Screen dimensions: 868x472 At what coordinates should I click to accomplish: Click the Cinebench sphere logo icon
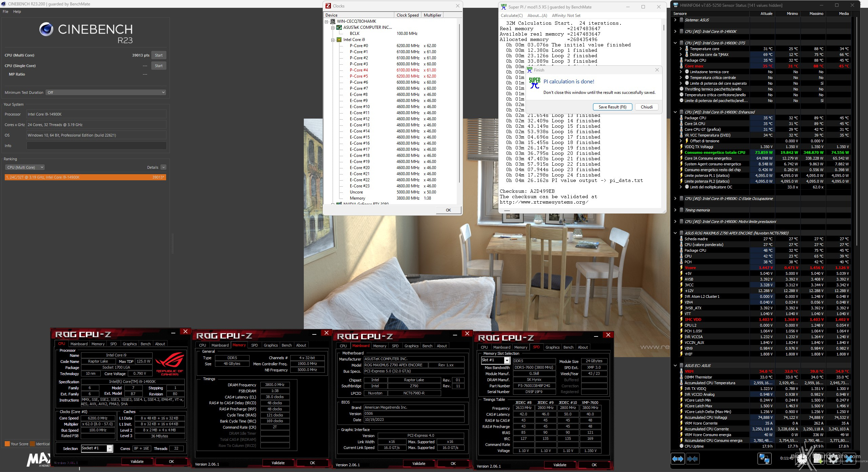46,29
